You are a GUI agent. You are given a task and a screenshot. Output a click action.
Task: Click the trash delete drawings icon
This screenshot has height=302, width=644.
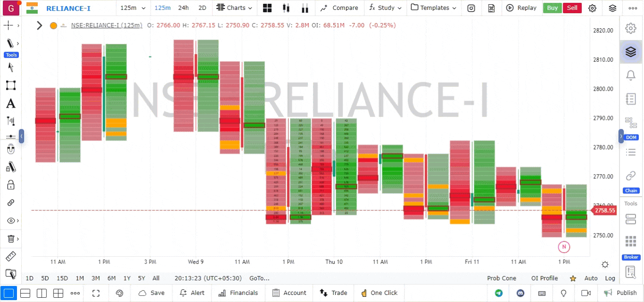click(10, 239)
